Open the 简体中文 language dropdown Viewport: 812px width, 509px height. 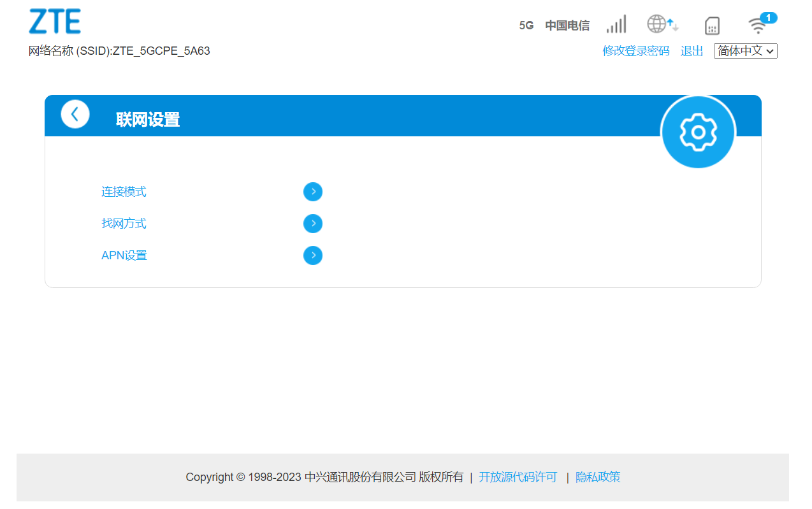[745, 51]
